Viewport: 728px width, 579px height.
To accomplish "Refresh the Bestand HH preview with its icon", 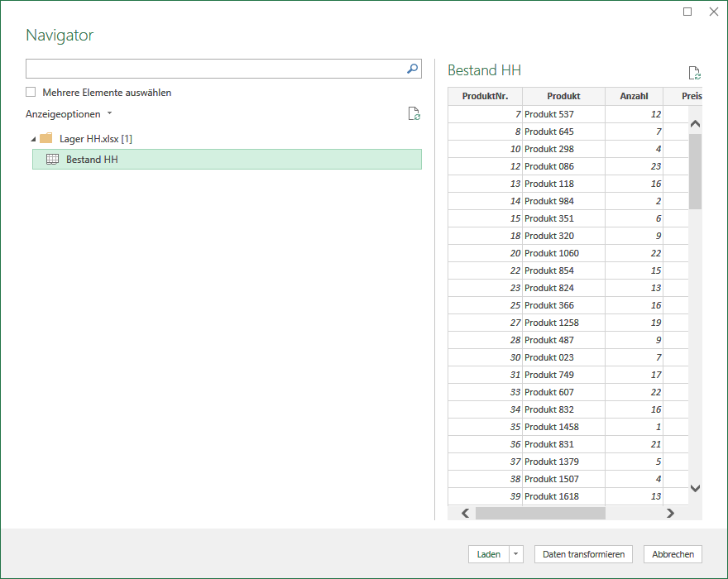I will coord(695,73).
